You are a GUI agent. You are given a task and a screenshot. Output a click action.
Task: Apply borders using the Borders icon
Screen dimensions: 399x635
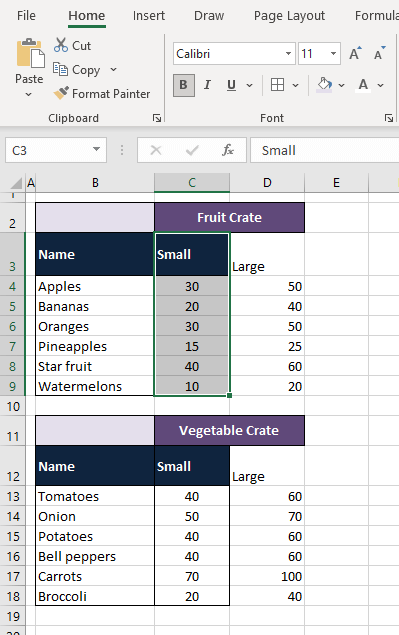pos(277,85)
